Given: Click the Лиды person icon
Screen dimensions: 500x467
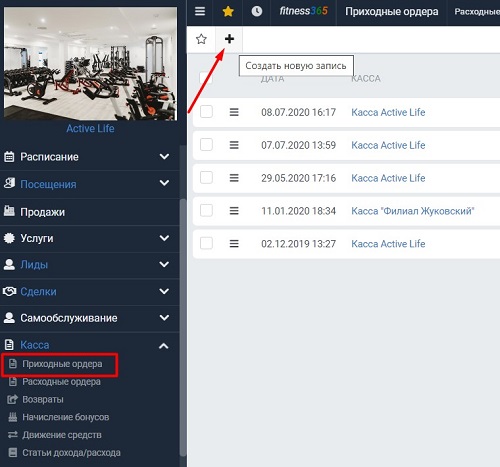Looking at the screenshot, I should 9,264.
